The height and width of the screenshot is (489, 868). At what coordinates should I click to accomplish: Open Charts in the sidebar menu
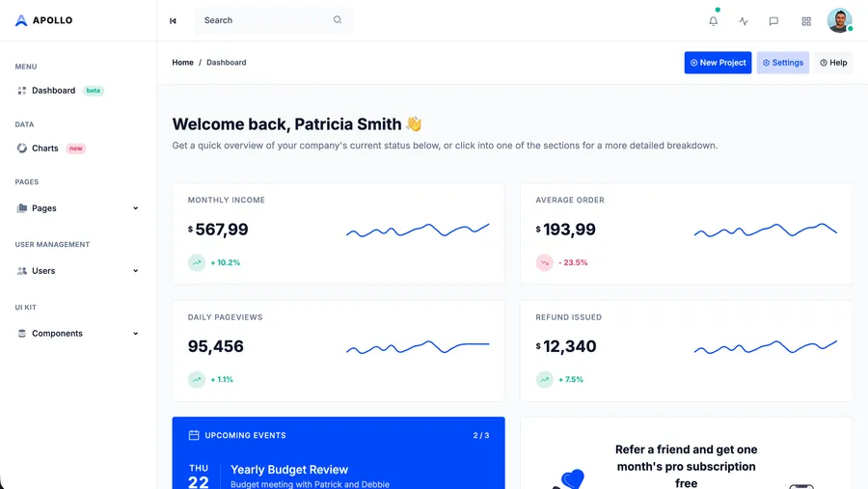[45, 149]
